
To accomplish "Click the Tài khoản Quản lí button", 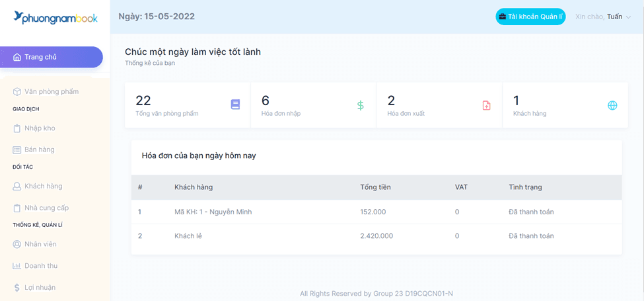I will coord(530,17).
